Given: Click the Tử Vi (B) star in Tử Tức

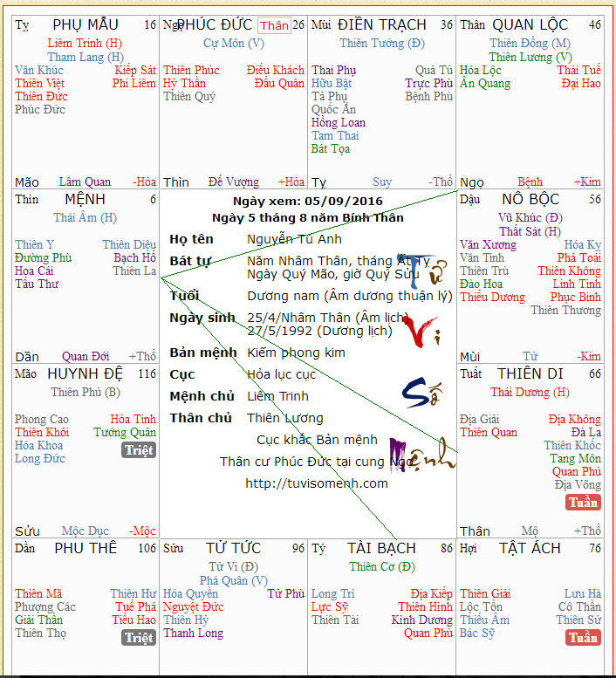Looking at the screenshot, I should tap(234, 567).
